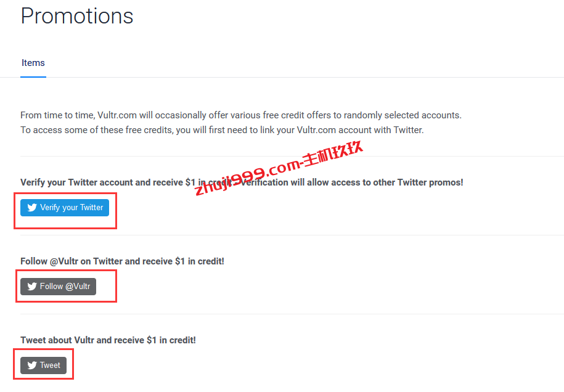Image resolution: width=564 pixels, height=392 pixels.
Task: Click the Promotions page heading
Action: 77,16
